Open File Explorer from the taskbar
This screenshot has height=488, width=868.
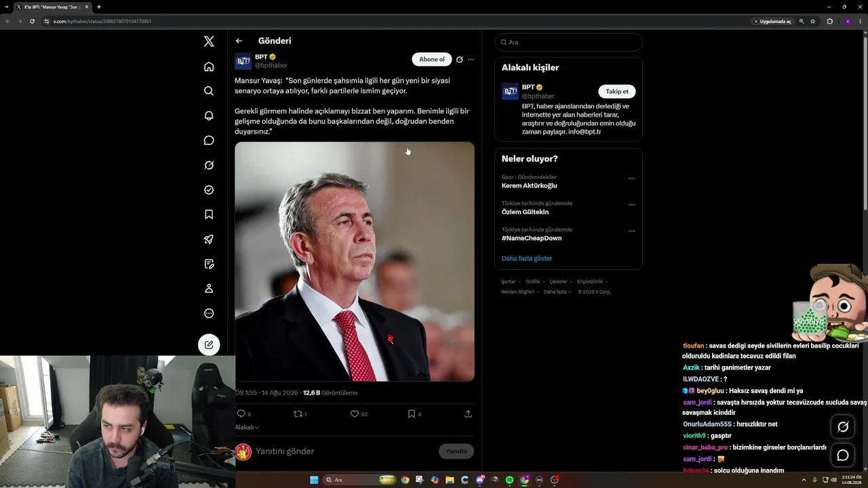click(x=450, y=480)
